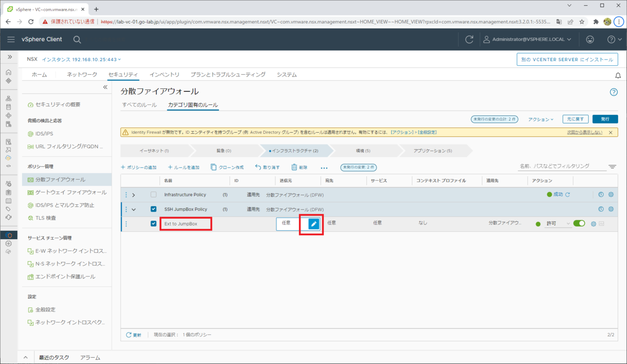The width and height of the screenshot is (627, 364).
Task: Click 削除 delete button
Action: [x=299, y=168]
